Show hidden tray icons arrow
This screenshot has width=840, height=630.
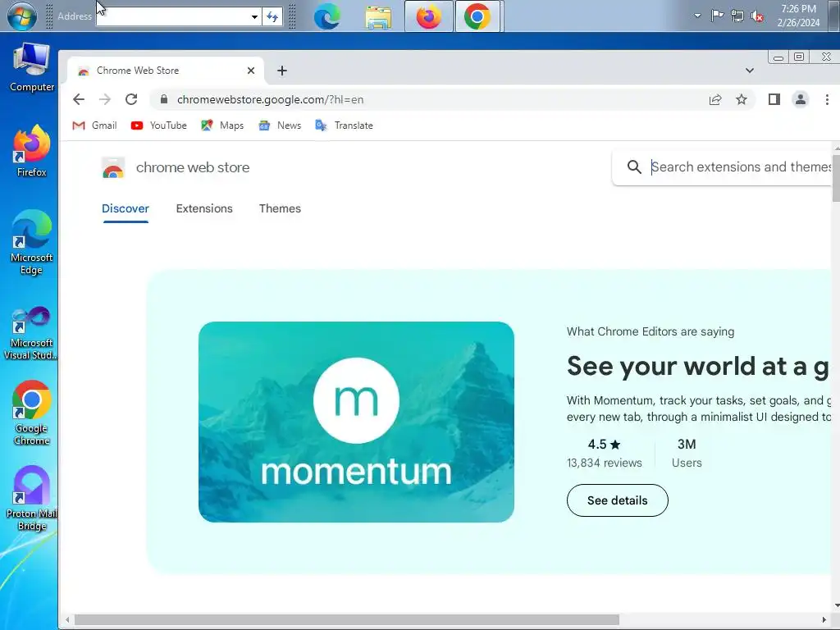click(697, 16)
